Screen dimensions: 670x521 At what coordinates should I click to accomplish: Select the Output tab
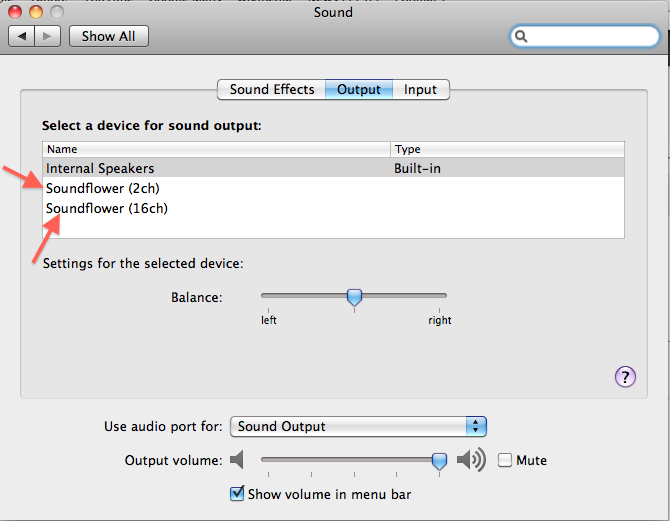click(x=359, y=89)
